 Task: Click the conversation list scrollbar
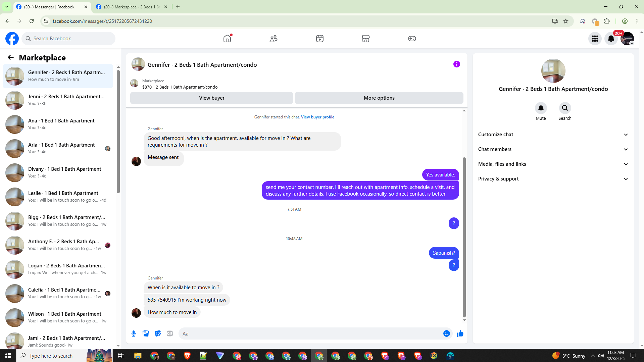coord(118,132)
